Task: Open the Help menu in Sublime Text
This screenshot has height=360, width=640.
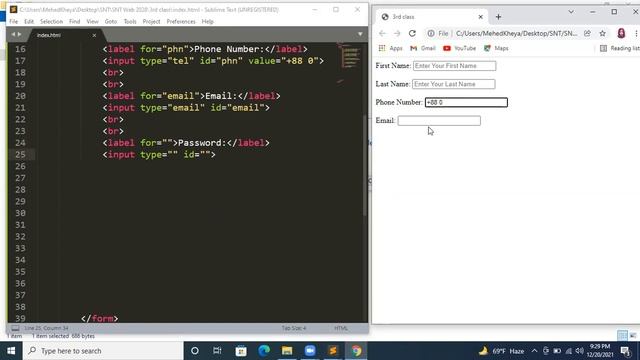Action: click(x=208, y=22)
